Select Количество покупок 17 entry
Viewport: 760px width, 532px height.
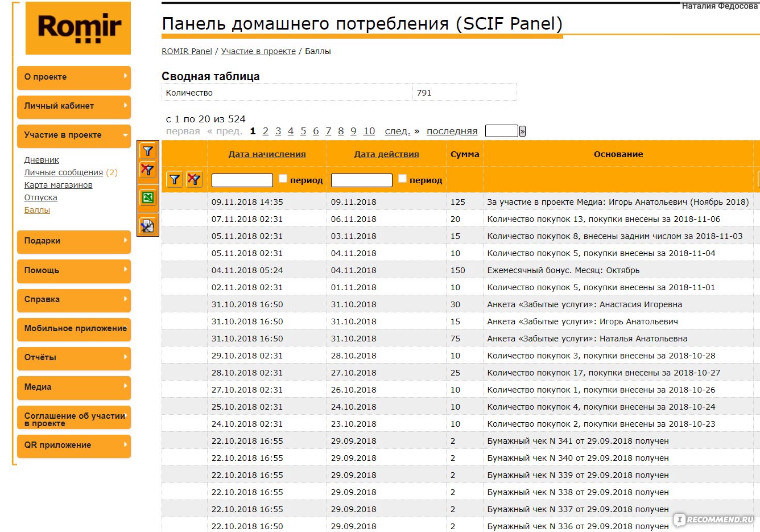604,373
